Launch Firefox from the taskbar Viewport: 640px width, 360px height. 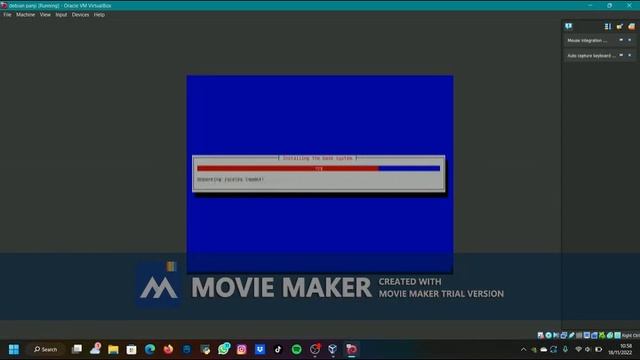click(168, 349)
